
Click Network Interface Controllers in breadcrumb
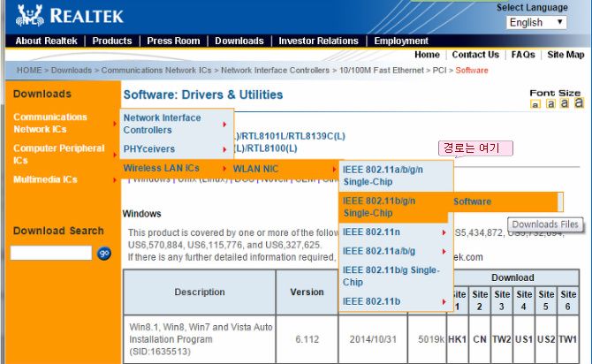[275, 70]
